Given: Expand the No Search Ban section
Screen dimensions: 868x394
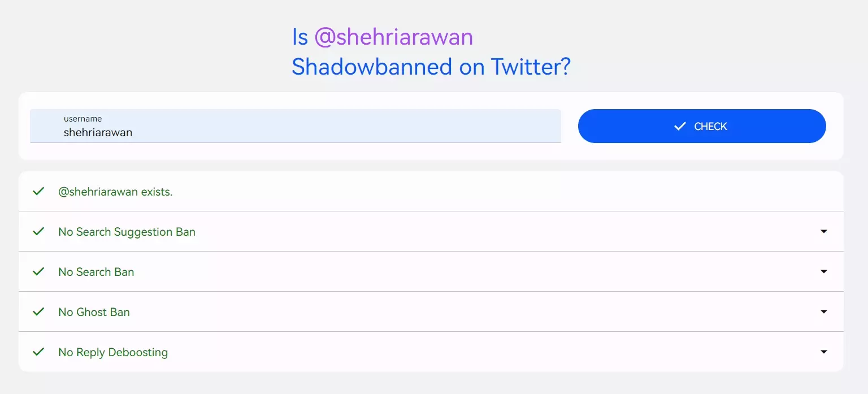Looking at the screenshot, I should tap(824, 271).
